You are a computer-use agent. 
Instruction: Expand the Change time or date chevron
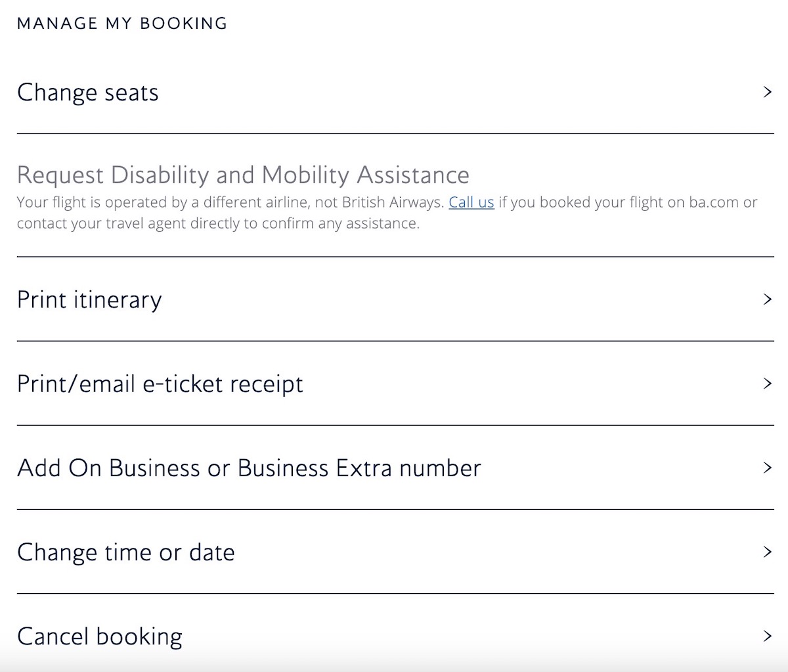[x=767, y=552]
